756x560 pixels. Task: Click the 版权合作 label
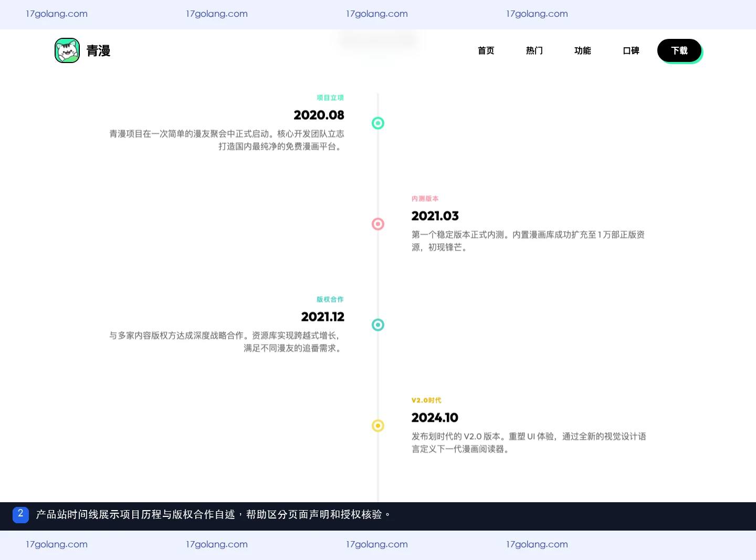pos(330,299)
